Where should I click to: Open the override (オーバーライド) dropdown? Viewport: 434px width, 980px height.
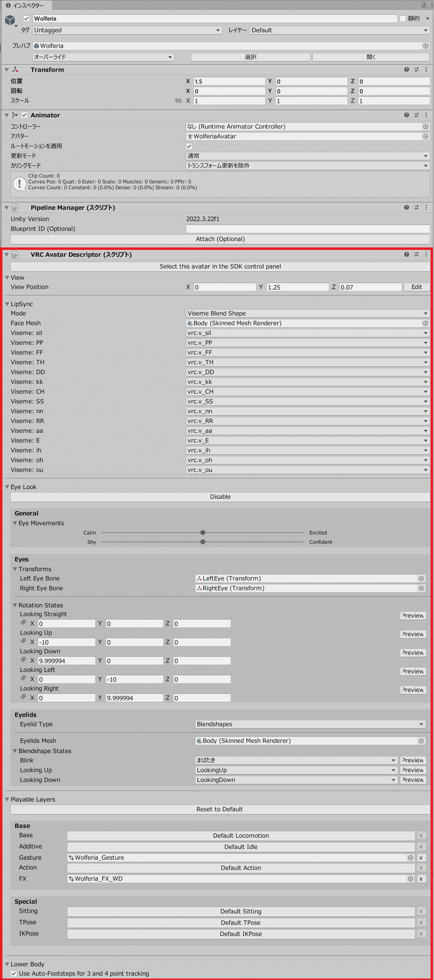click(x=103, y=57)
